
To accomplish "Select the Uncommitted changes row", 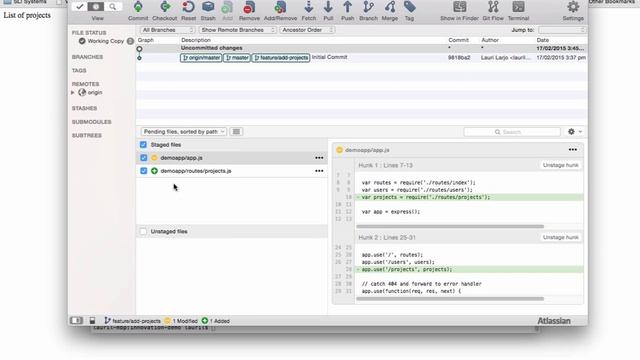I will [x=362, y=48].
